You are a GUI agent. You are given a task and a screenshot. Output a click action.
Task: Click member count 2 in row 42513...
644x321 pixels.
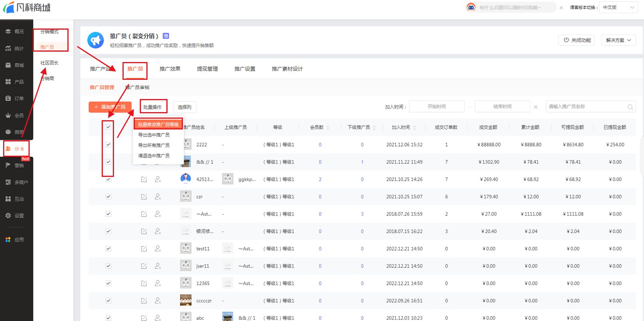(x=320, y=179)
